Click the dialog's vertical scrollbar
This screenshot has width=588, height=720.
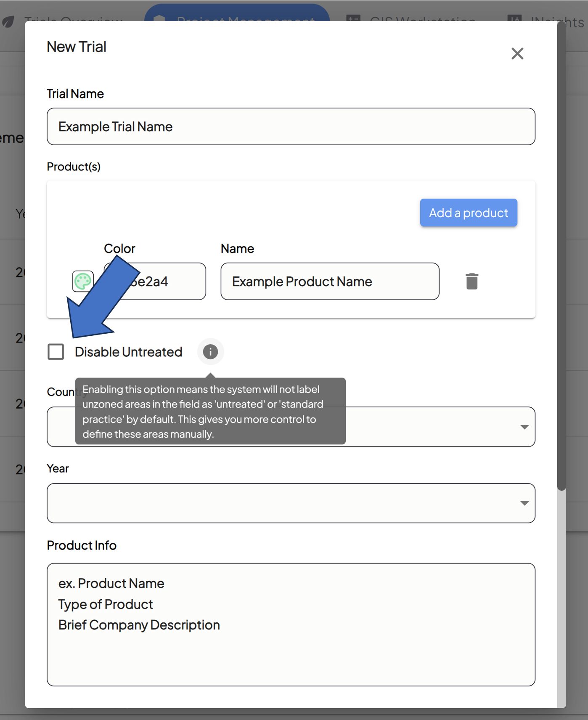click(x=562, y=256)
